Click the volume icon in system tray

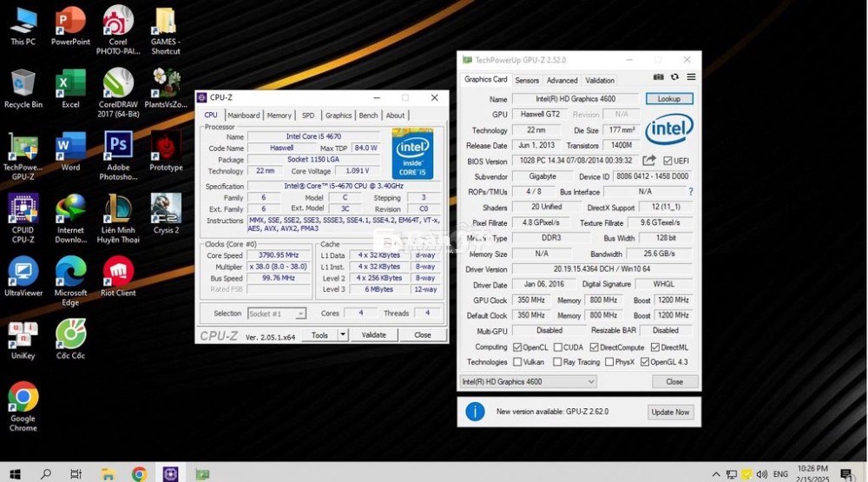pyautogui.click(x=762, y=474)
